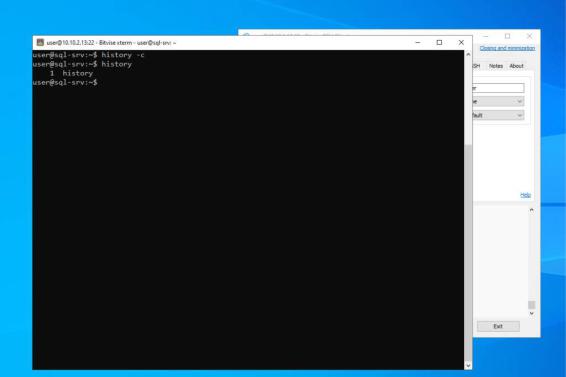Click xterm window title text
Screen dimensions: 566x377
[111, 43]
